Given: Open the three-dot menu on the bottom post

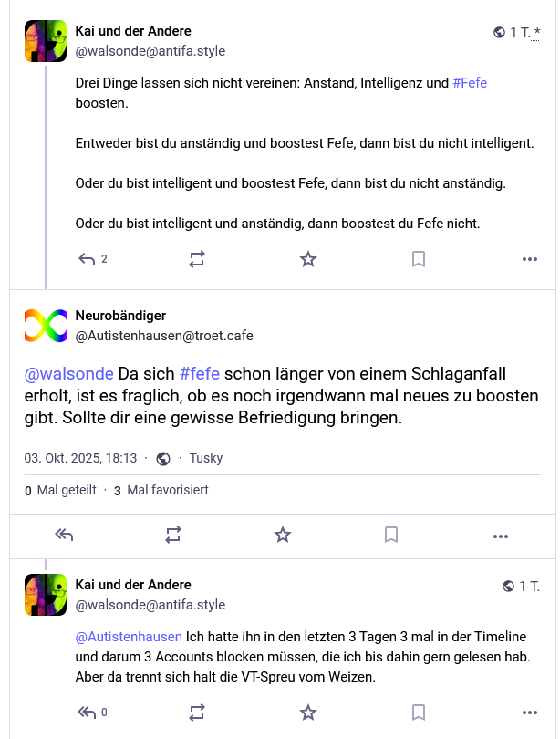Looking at the screenshot, I should pyautogui.click(x=530, y=713).
